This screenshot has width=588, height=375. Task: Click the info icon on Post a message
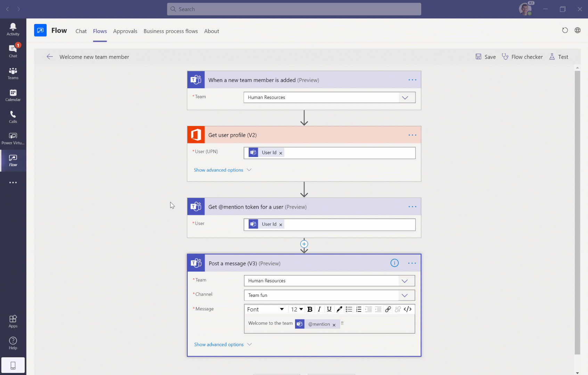[x=394, y=263]
